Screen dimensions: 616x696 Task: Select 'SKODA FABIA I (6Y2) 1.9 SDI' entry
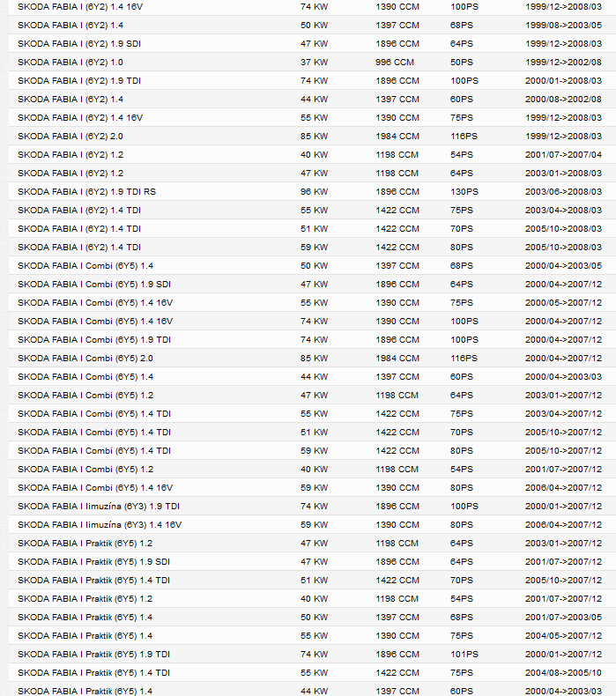click(79, 43)
